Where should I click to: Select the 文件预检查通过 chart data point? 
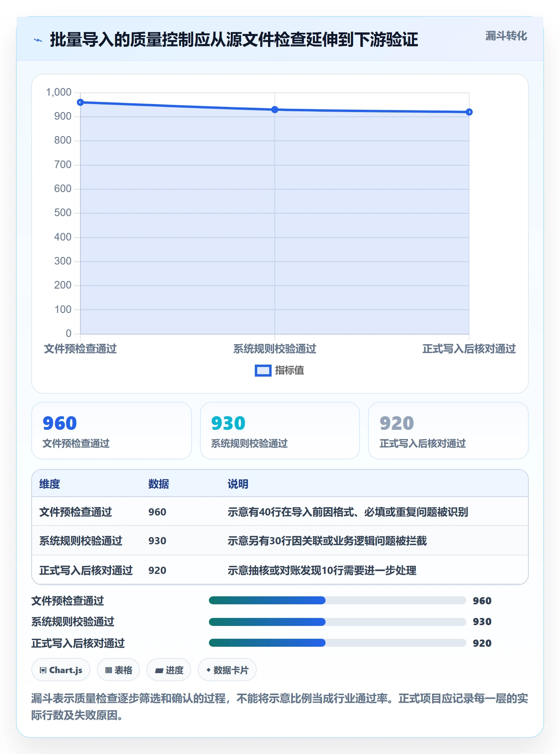(x=80, y=102)
